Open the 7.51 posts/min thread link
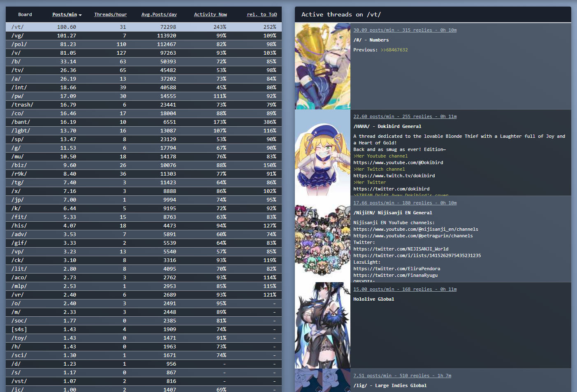The width and height of the screenshot is (577, 392). [x=402, y=376]
